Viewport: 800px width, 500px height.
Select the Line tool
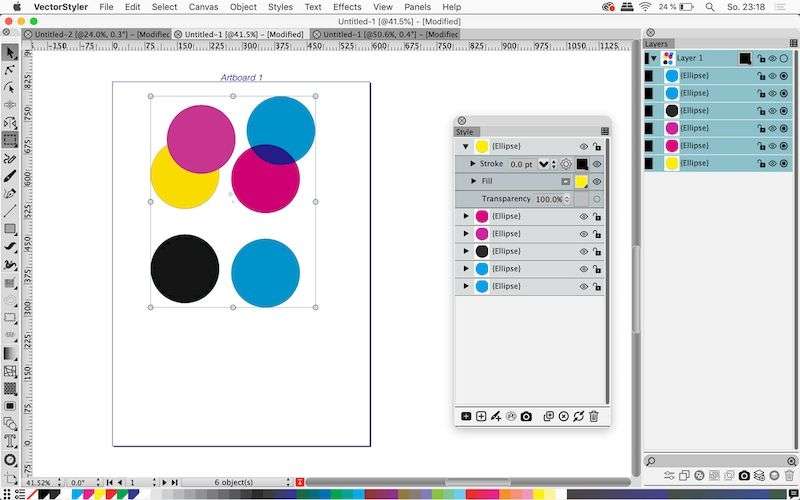[x=10, y=211]
